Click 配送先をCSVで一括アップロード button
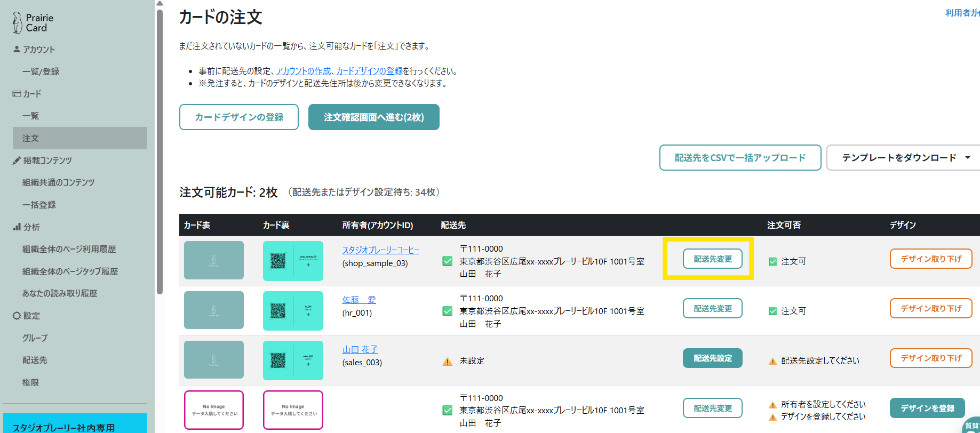This screenshot has width=980, height=433. point(740,158)
